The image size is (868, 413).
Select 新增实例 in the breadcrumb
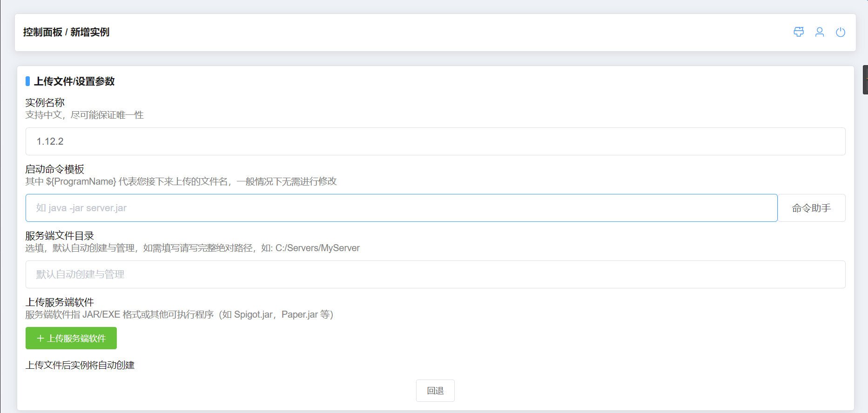pos(90,32)
